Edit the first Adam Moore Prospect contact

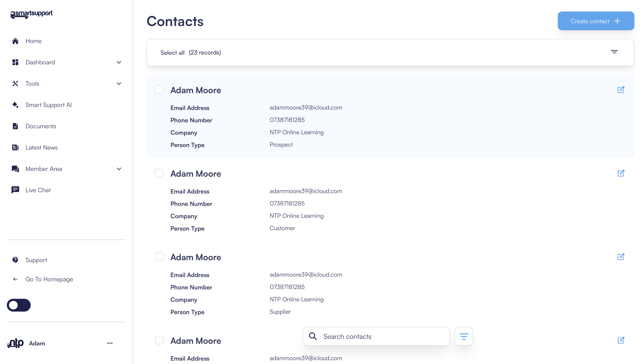tap(621, 90)
